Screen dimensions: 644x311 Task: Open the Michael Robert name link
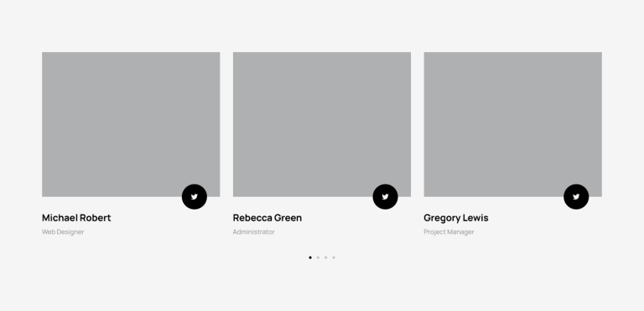[x=76, y=218]
